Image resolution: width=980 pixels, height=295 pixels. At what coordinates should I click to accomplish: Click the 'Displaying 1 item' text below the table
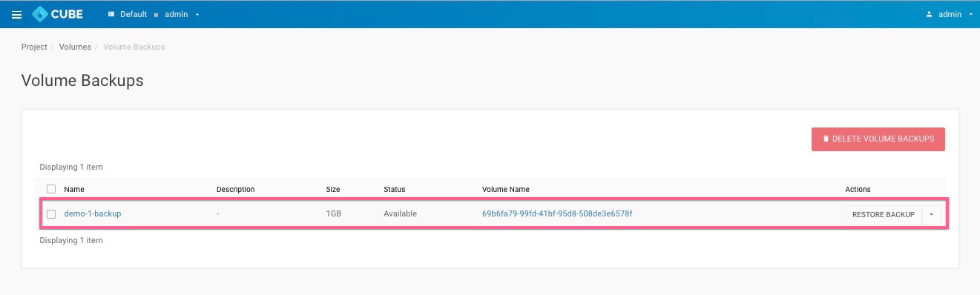click(x=71, y=240)
